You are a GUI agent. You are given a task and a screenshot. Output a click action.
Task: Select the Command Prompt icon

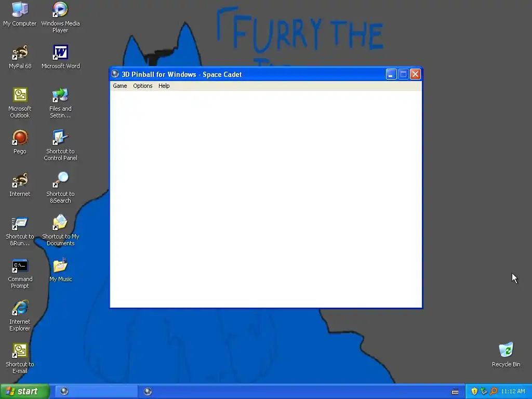[20, 273]
